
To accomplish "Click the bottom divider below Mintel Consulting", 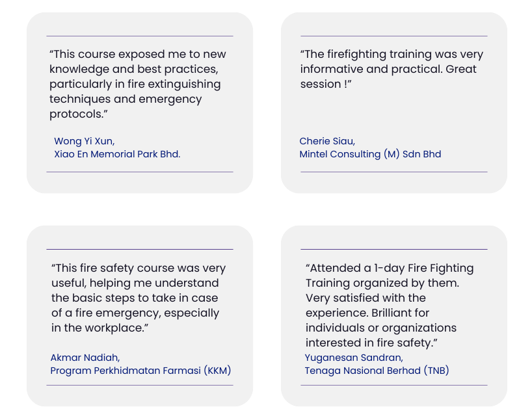I will pyautogui.click(x=393, y=172).
